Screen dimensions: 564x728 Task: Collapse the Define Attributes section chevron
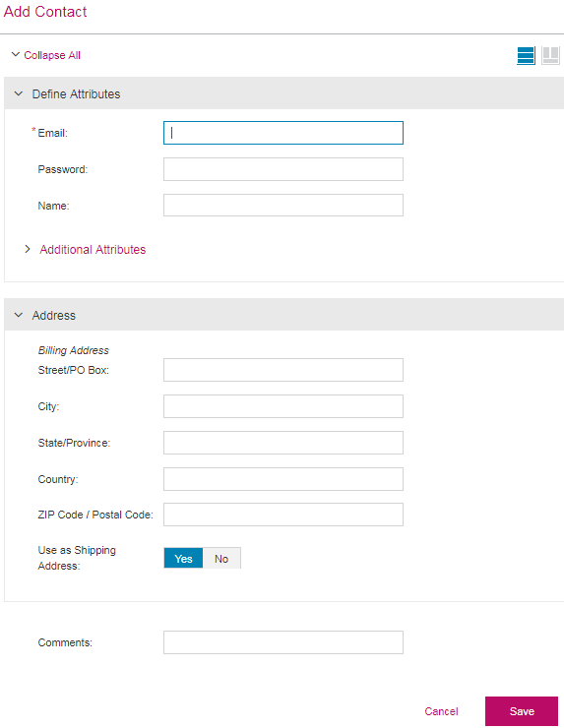[x=19, y=93]
